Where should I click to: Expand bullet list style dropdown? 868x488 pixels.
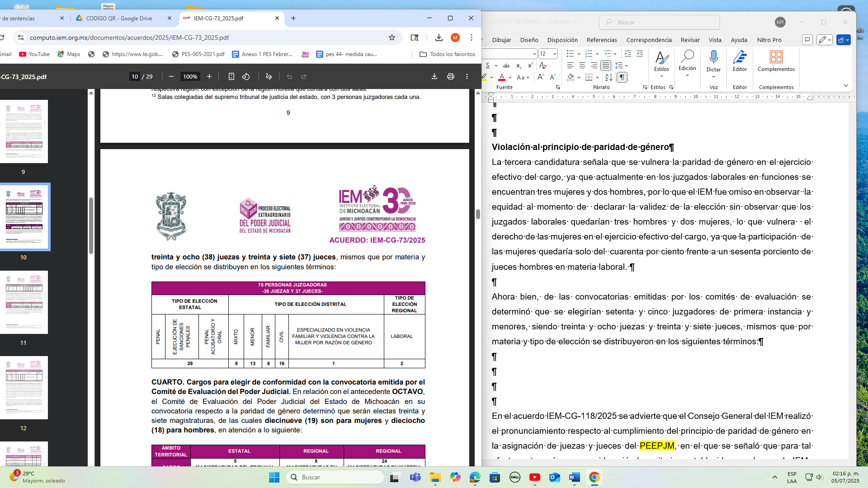click(579, 54)
